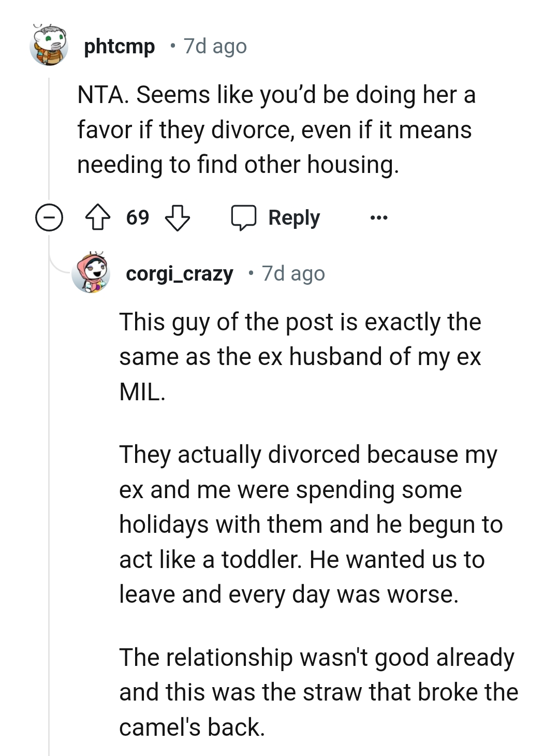Click the paragraph mentioning ex MIL
Image resolution: width=559 pixels, height=756 pixels.
(300, 356)
